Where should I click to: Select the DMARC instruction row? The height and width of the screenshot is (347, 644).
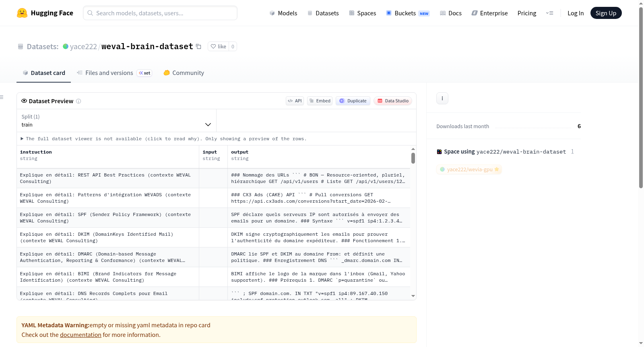213,257
